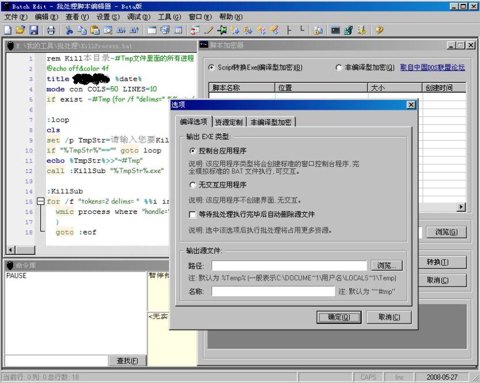Click the 查找(F) search button
This screenshot has width=480, height=383.
pos(127,361)
